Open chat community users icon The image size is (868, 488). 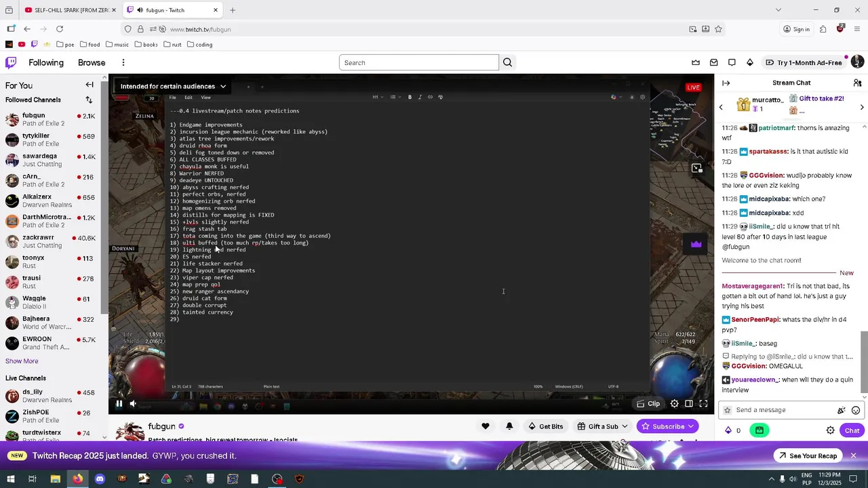(858, 83)
